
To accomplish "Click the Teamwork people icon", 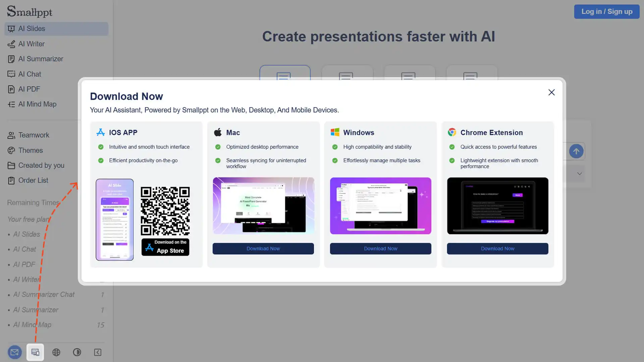I will pos(11,135).
